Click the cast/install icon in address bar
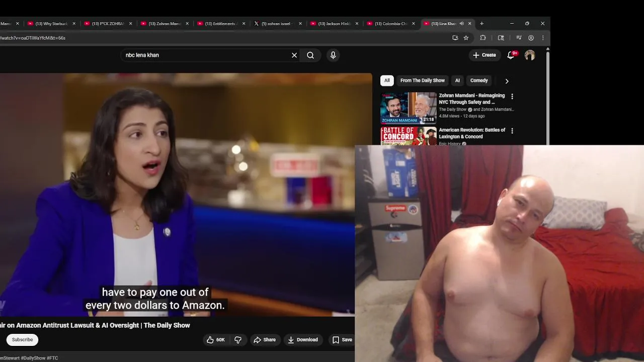644x362 pixels. [455, 38]
